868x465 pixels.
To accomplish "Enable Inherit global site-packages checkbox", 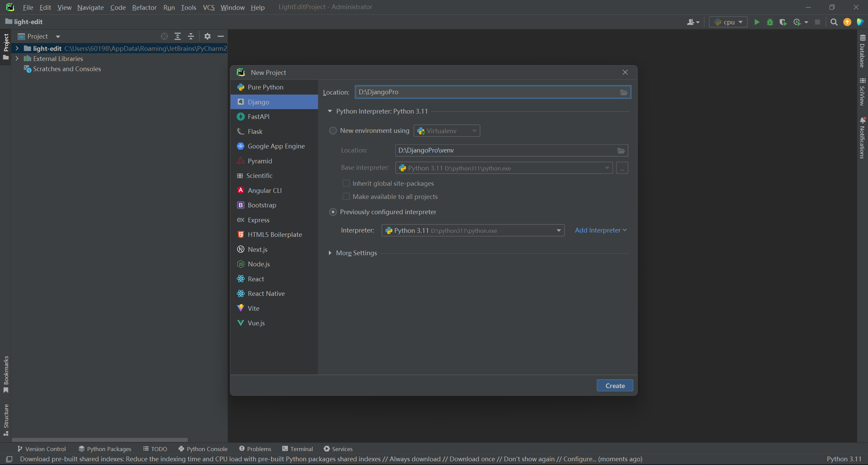I will (346, 183).
